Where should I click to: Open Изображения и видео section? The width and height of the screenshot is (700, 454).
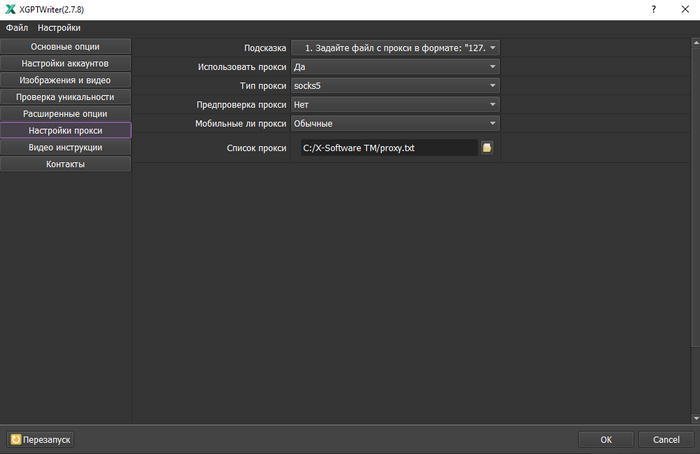tap(65, 80)
